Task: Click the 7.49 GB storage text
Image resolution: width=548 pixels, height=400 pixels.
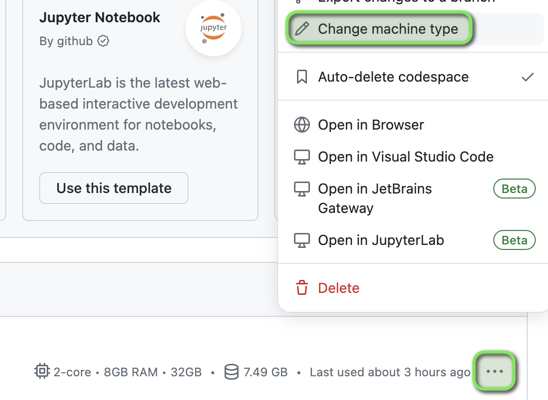Action: coord(266,372)
